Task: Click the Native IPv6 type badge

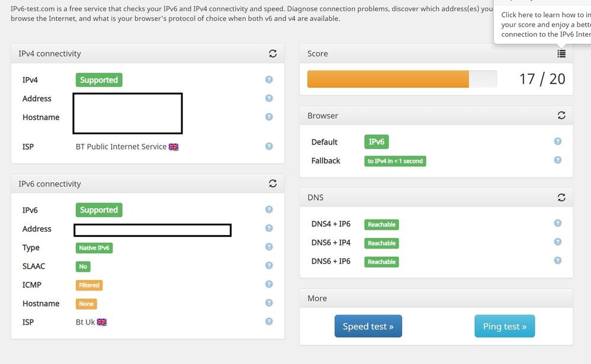Action: coord(94,248)
